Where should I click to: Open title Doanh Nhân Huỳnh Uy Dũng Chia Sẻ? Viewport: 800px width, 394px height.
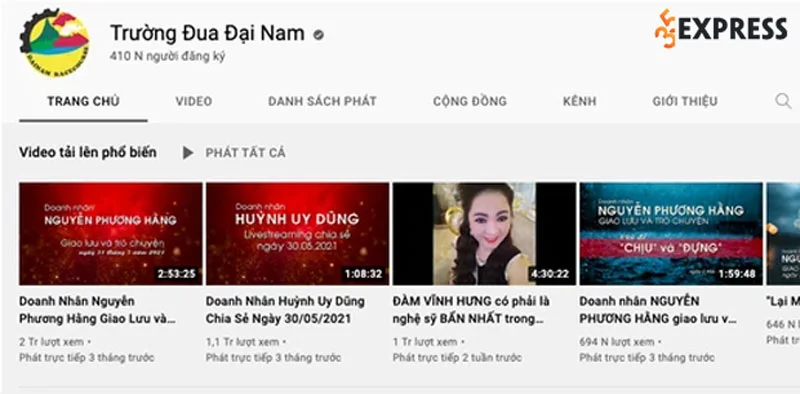click(x=285, y=310)
